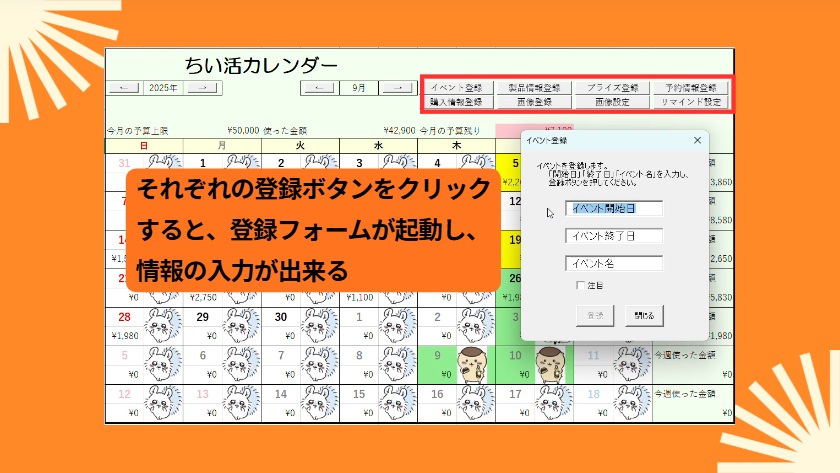This screenshot has width=840, height=473.
Task: Open the イベント登録 form button
Action: click(456, 88)
